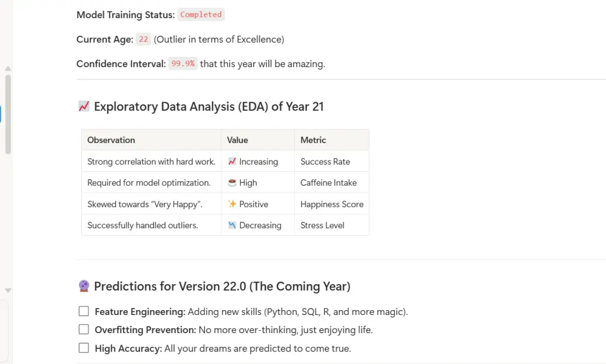Screen dimensions: 606x364
Task: Enable the High Accuracy checkbox
Action: coord(84,348)
